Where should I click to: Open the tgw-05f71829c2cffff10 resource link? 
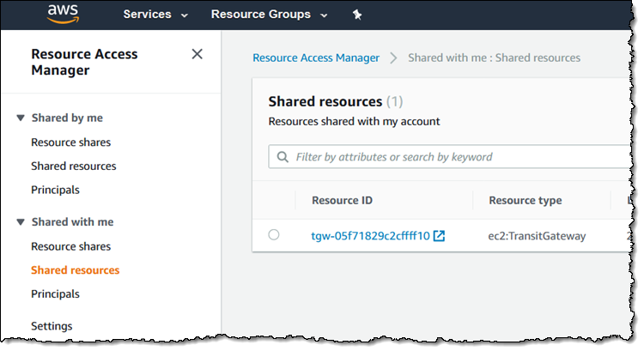coord(370,235)
